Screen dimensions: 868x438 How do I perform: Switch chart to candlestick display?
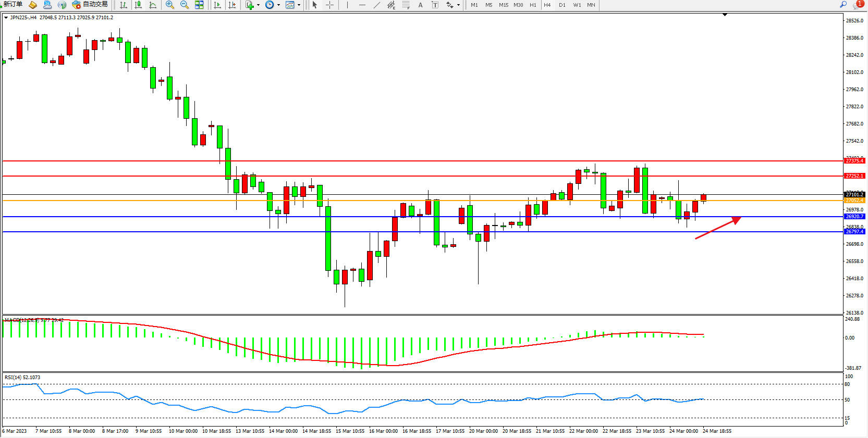[138, 5]
